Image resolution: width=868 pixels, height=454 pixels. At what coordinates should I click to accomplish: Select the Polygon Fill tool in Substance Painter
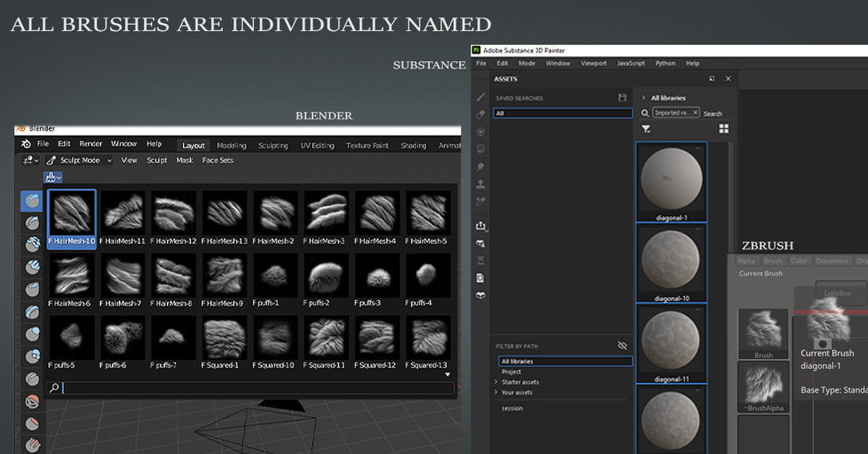[x=480, y=149]
